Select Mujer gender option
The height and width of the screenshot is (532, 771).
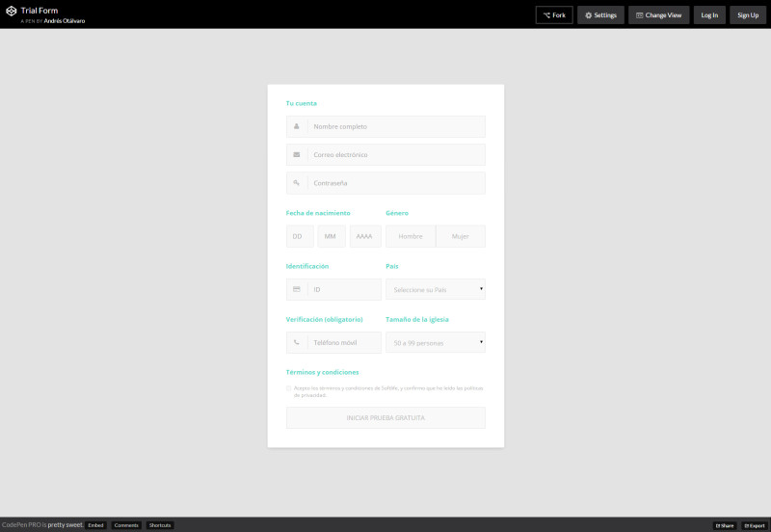[x=461, y=236]
